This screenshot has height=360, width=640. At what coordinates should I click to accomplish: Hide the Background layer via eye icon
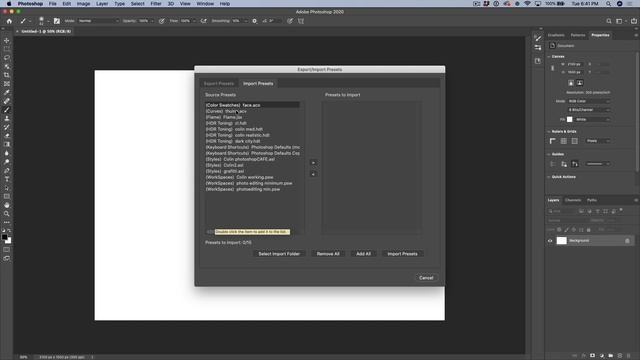(x=550, y=241)
